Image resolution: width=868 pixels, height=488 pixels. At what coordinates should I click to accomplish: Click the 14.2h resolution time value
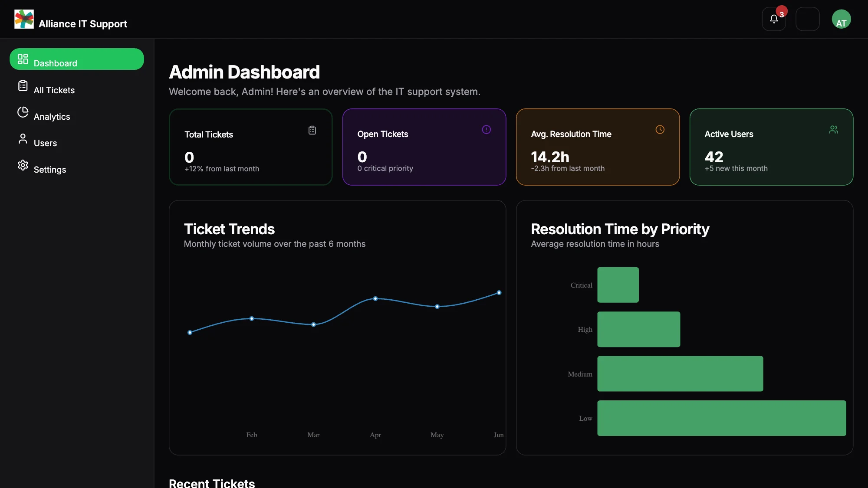tap(550, 157)
